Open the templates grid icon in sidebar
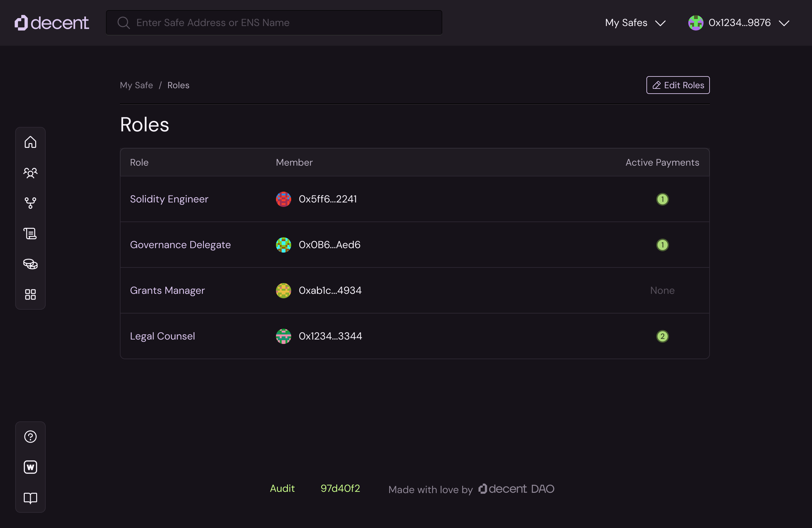Screen dimensions: 812x528 tap(30, 294)
